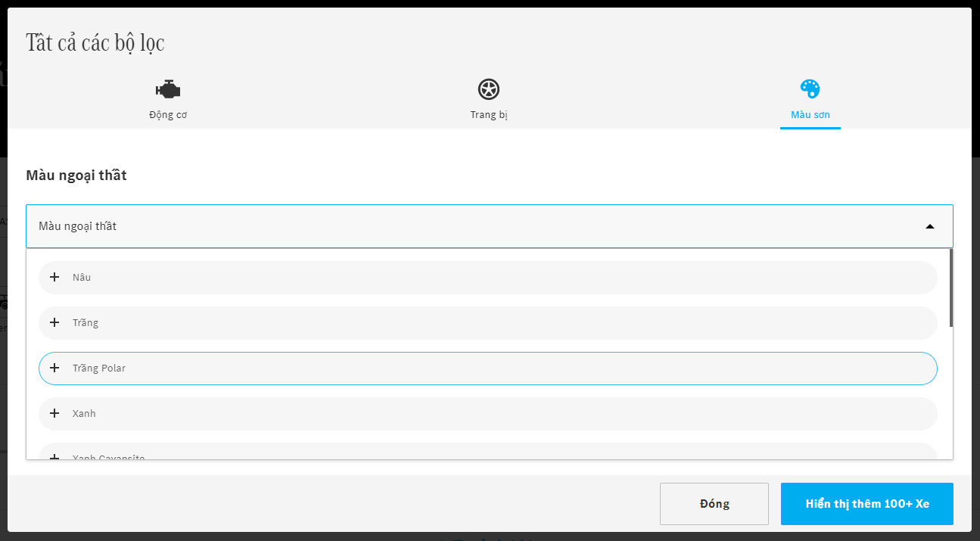Click the plus icon beside Trắng Polar
Screen dimensions: 980x541
pos(54,368)
